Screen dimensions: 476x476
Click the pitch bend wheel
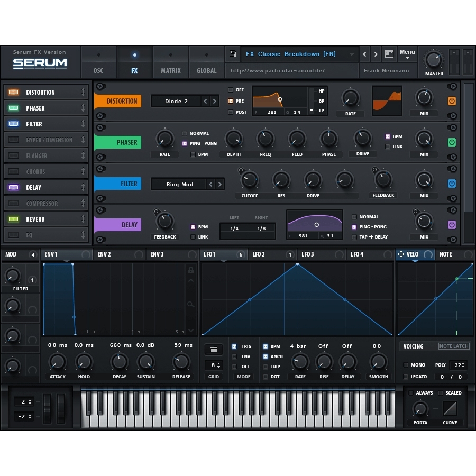pyautogui.click(x=47, y=408)
